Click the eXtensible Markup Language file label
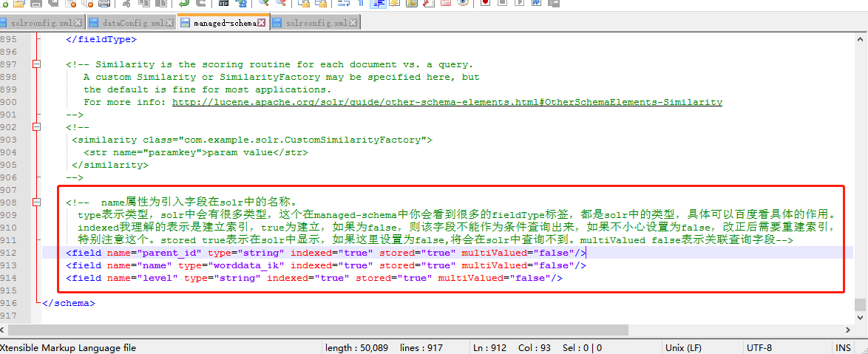Viewport: 868px width, 354px height. point(68,348)
